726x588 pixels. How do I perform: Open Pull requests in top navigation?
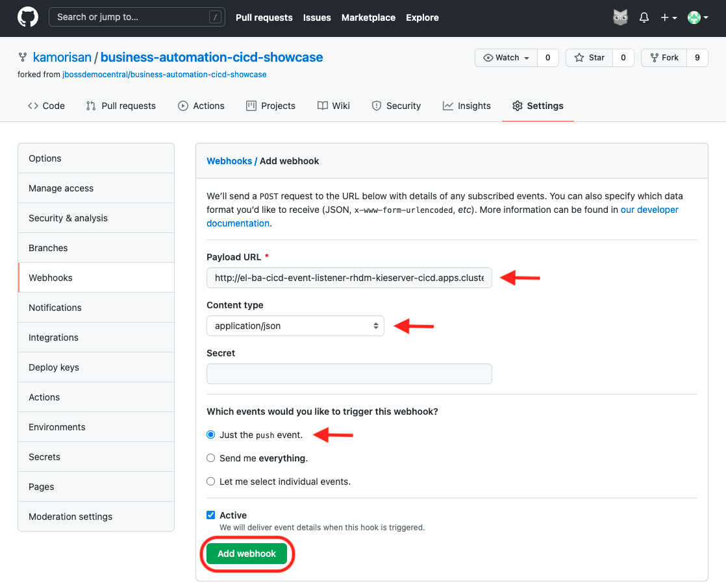[x=264, y=18]
